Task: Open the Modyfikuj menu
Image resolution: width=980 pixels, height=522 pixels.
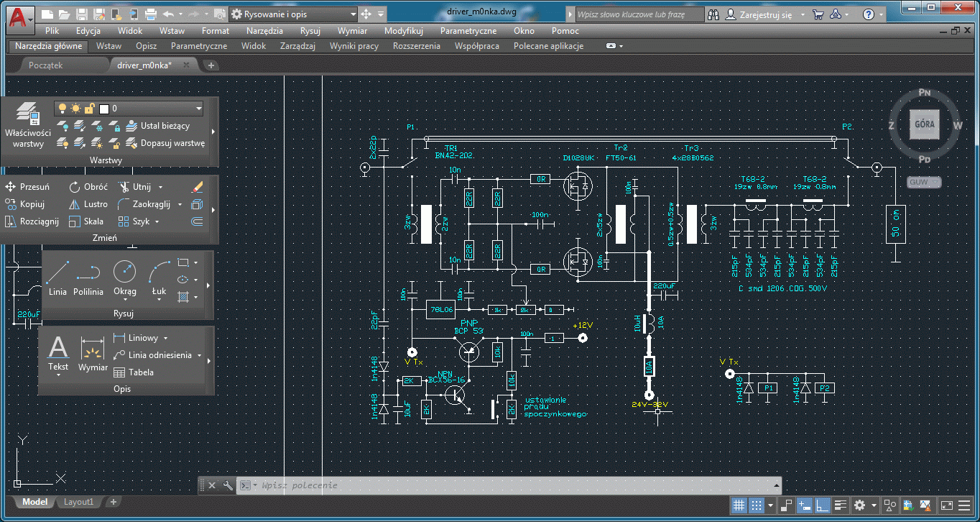Action: coord(403,31)
